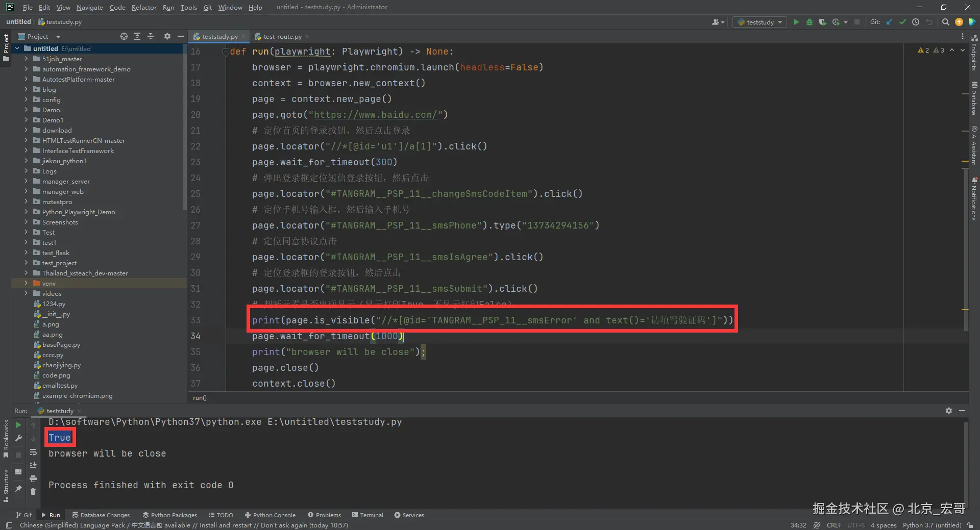This screenshot has width=980, height=530.
Task: Expand the Python_Playwright_Demo folder
Action: (26, 212)
